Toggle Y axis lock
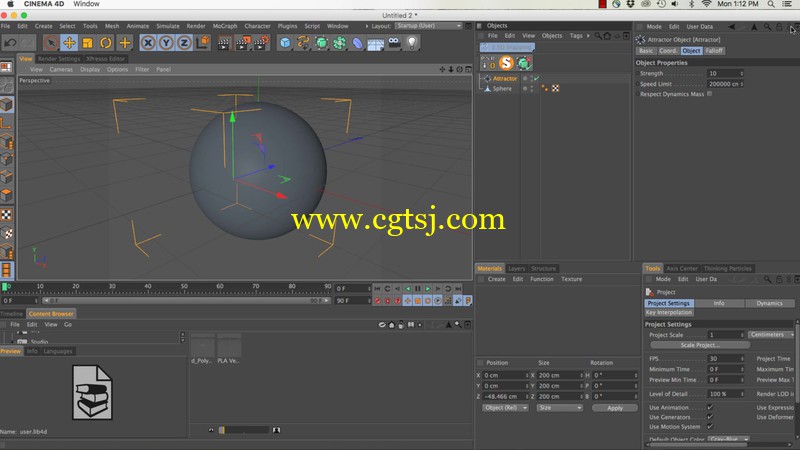800x450 pixels. pyautogui.click(x=166, y=43)
